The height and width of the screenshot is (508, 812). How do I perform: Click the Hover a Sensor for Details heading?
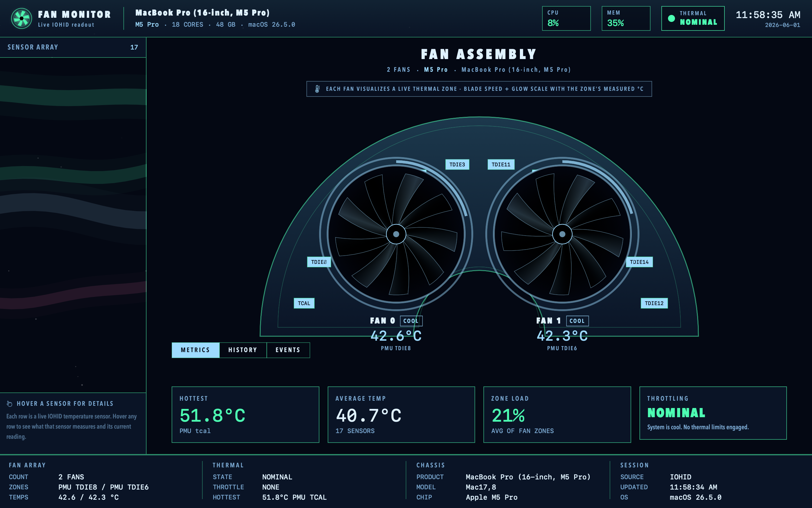[65, 404]
